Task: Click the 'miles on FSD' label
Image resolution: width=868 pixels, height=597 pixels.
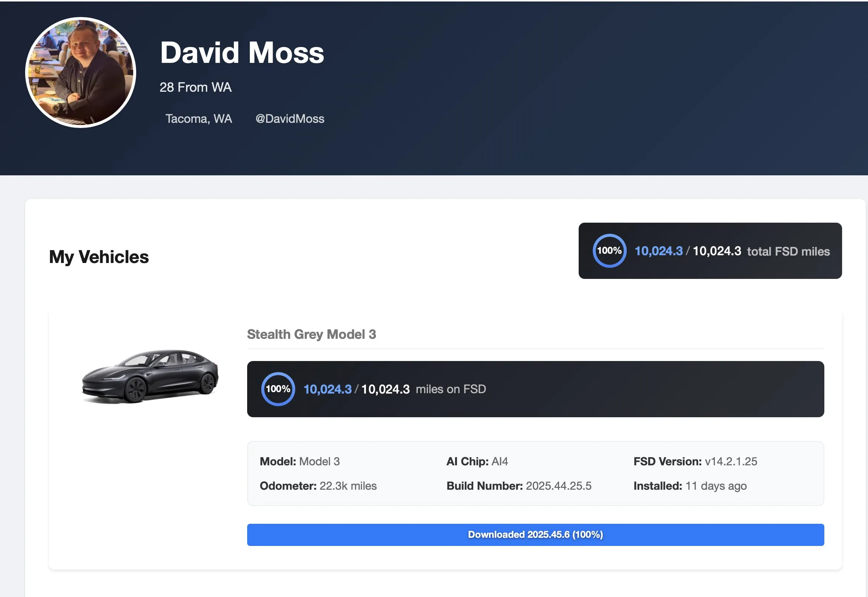Action: click(x=451, y=389)
